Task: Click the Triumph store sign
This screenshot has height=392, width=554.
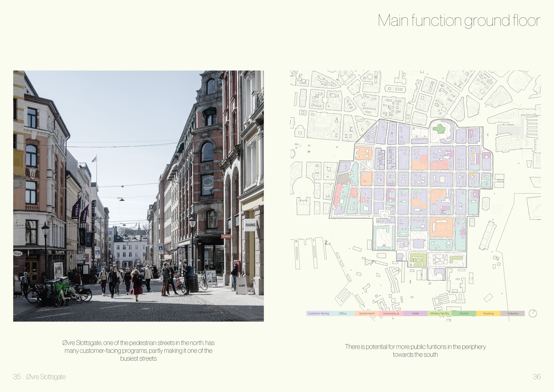Action: [x=18, y=253]
